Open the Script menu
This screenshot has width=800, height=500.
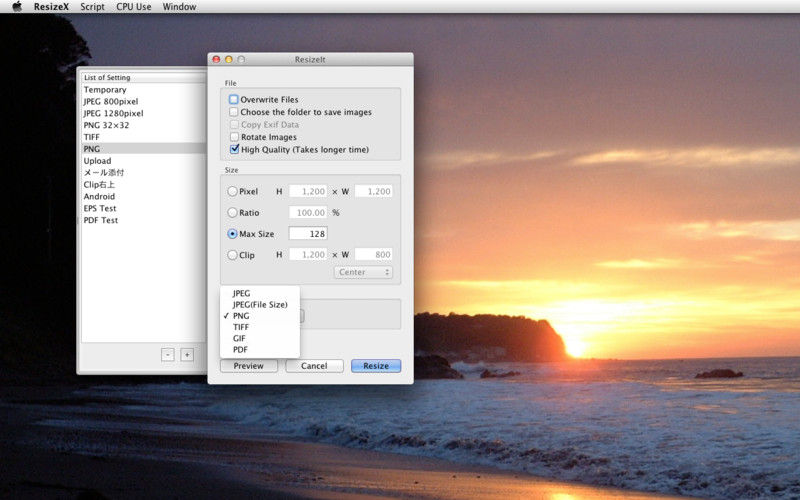coord(92,7)
